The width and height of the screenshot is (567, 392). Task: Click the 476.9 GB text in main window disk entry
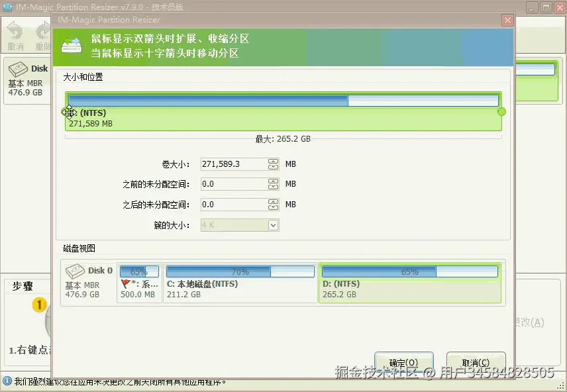pos(25,93)
